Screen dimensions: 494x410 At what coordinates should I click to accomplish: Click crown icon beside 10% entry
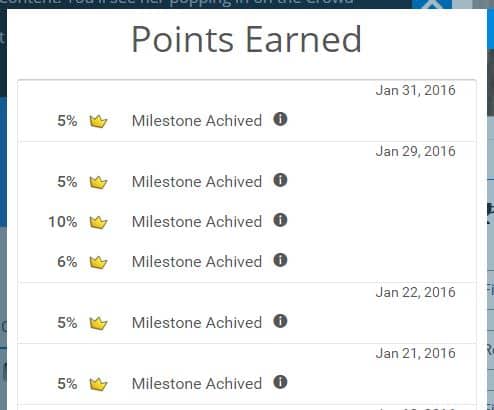coord(98,222)
